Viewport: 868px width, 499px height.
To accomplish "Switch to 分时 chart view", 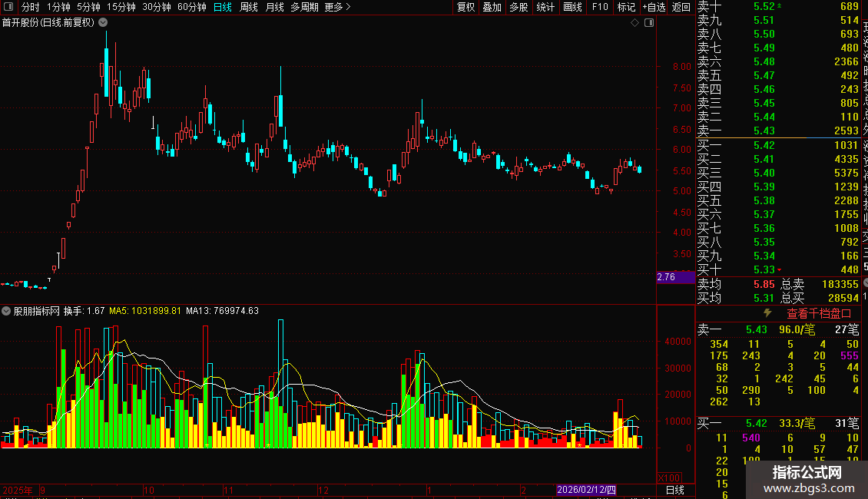I will point(31,7).
